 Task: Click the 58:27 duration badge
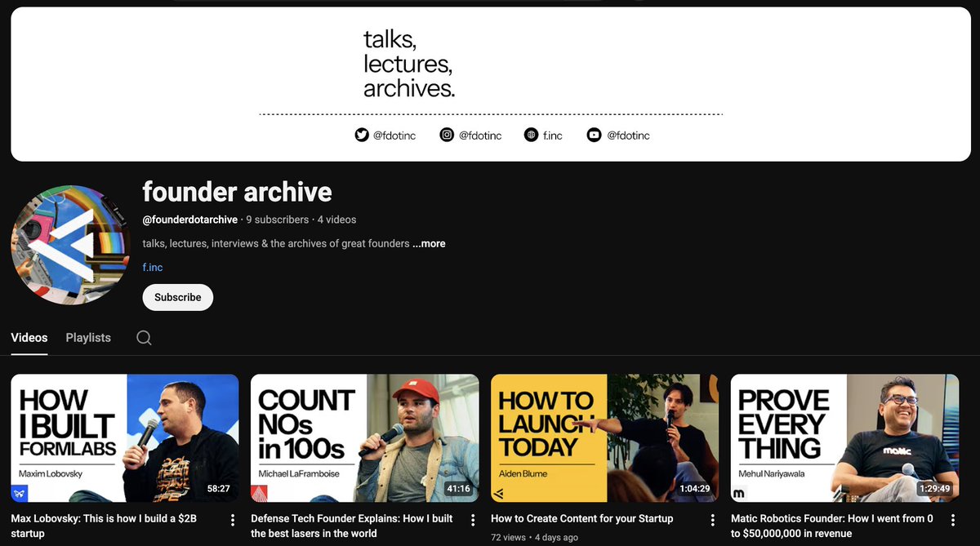[219, 489]
